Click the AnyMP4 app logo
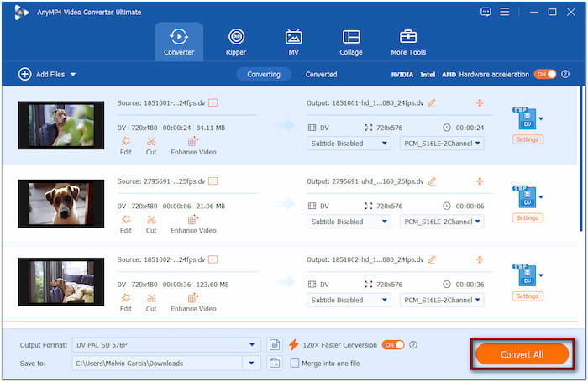This screenshot has height=382, width=588. click(21, 13)
